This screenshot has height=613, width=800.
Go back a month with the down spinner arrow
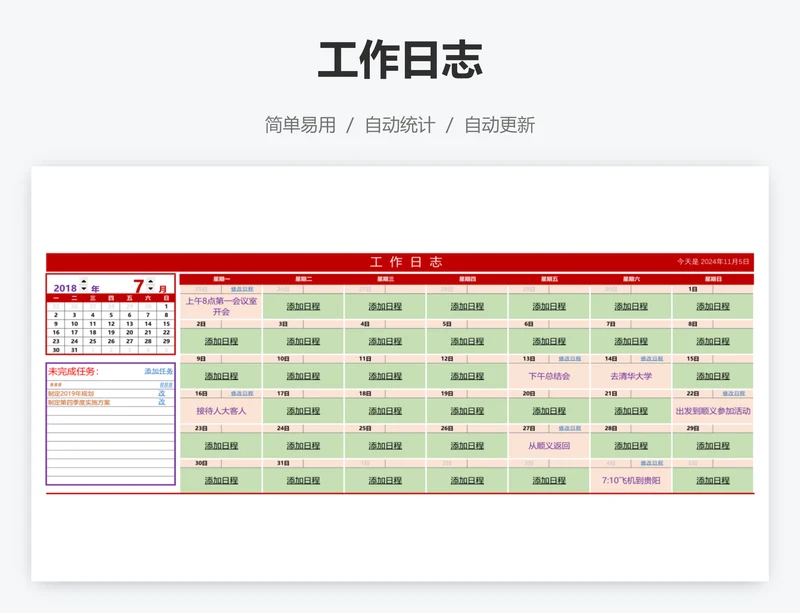pyautogui.click(x=151, y=288)
